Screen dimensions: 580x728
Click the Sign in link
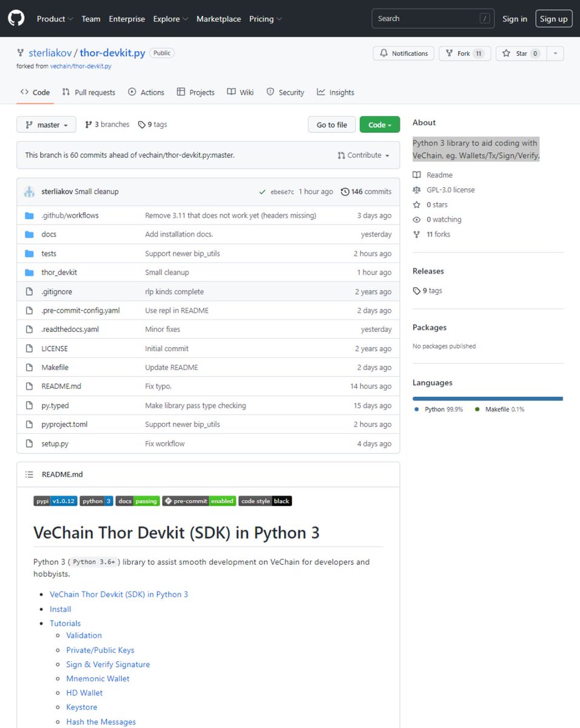(514, 19)
